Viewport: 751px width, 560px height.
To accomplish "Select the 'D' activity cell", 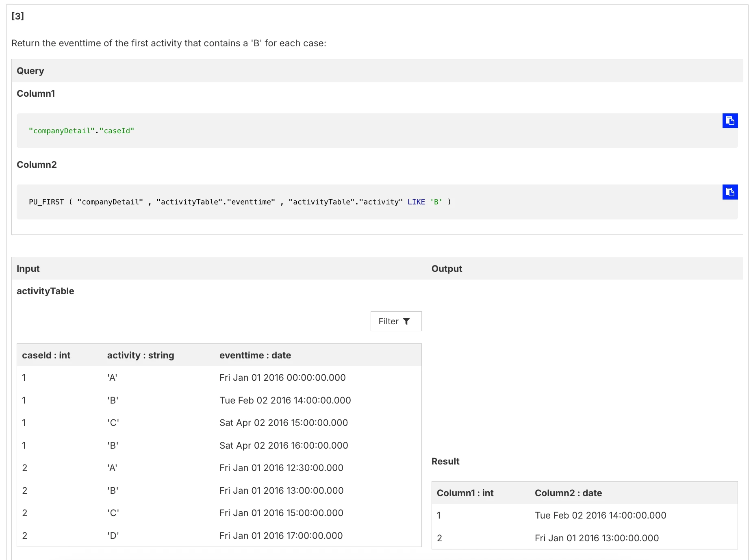I will [113, 536].
